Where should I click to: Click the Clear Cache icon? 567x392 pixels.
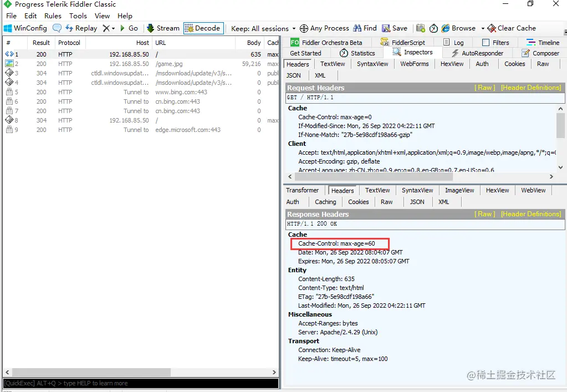492,28
